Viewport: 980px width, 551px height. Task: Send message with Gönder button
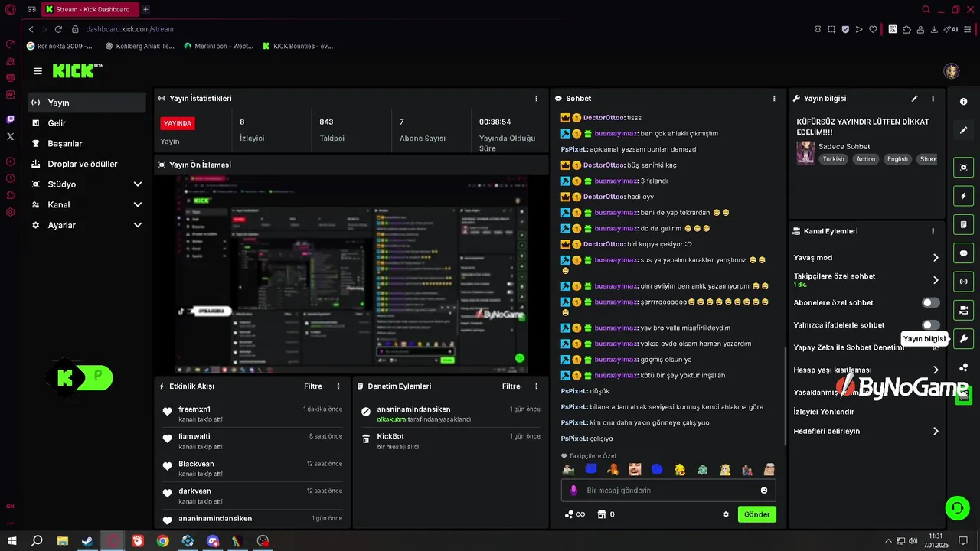[756, 514]
